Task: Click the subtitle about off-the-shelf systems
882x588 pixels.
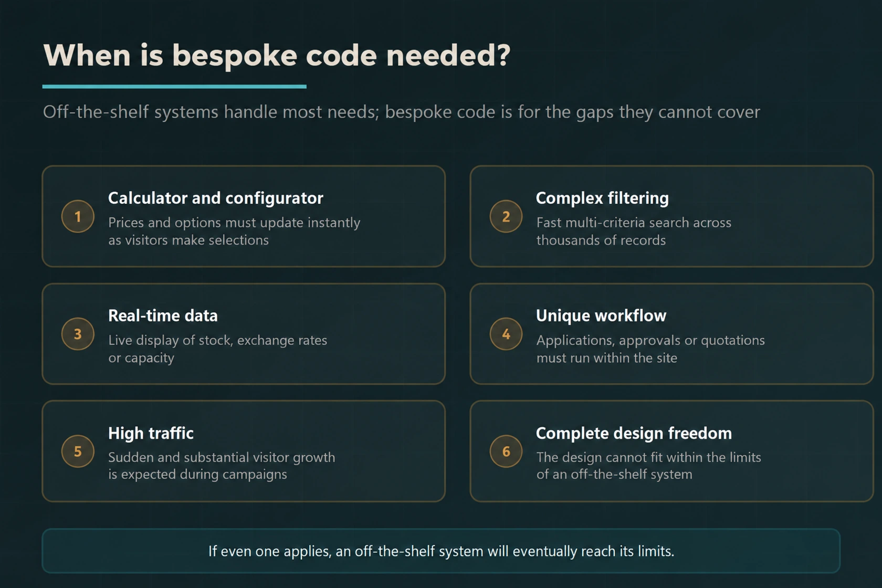Action: [x=401, y=112]
